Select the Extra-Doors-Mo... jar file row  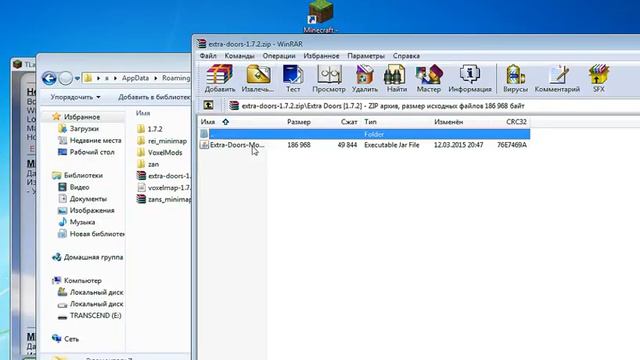[364, 145]
